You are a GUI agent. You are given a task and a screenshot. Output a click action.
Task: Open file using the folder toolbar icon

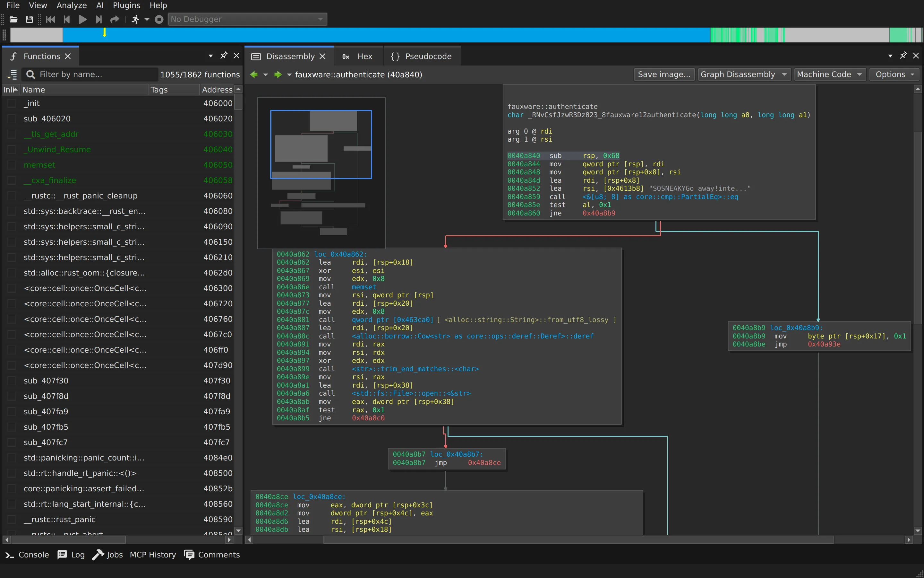13,19
